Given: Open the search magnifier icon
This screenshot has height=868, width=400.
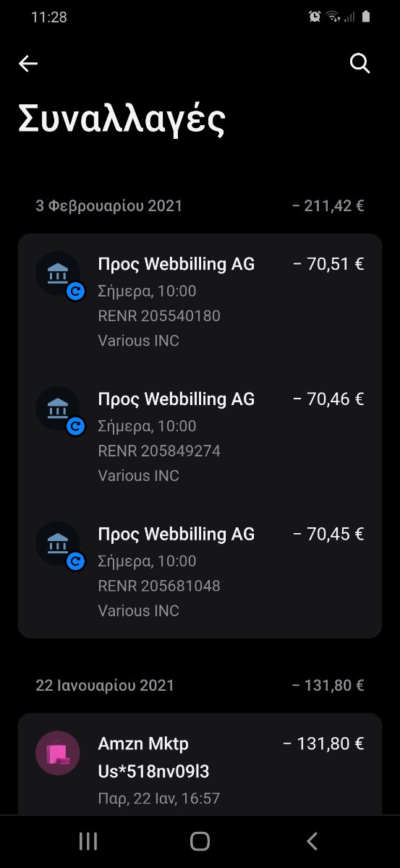Looking at the screenshot, I should point(359,63).
